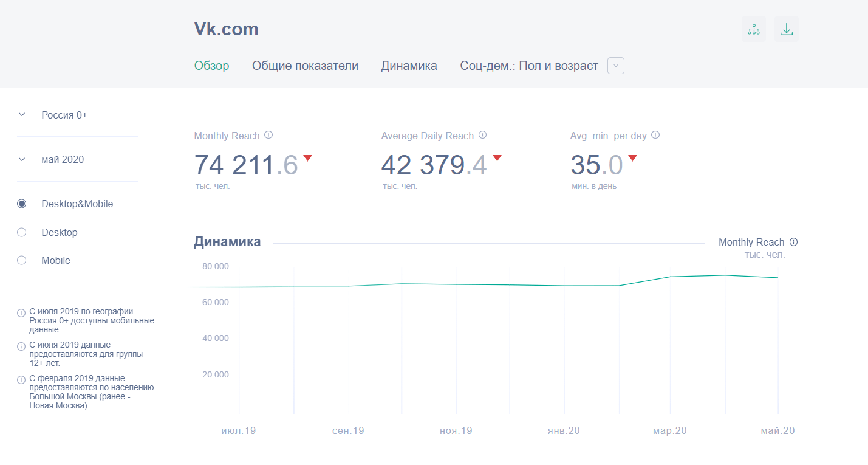Open Соц-дем.: Пол и возраст section
Image resolution: width=868 pixels, height=465 pixels.
[528, 66]
